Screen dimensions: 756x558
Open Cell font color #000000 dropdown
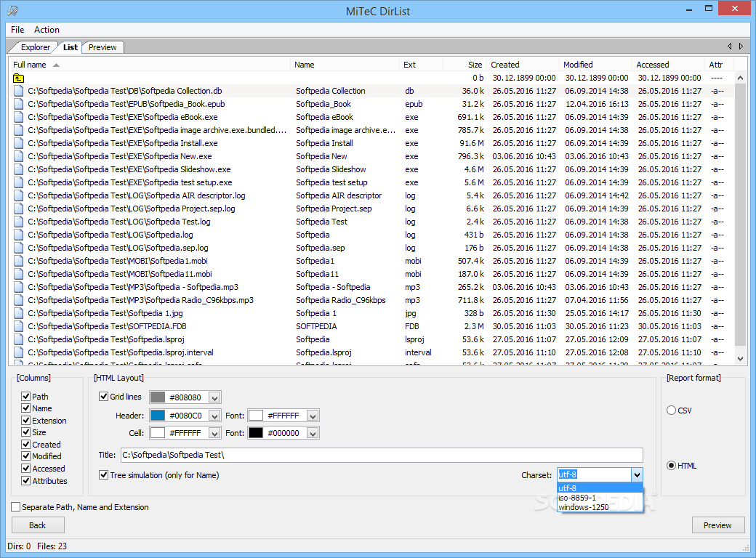(x=313, y=433)
